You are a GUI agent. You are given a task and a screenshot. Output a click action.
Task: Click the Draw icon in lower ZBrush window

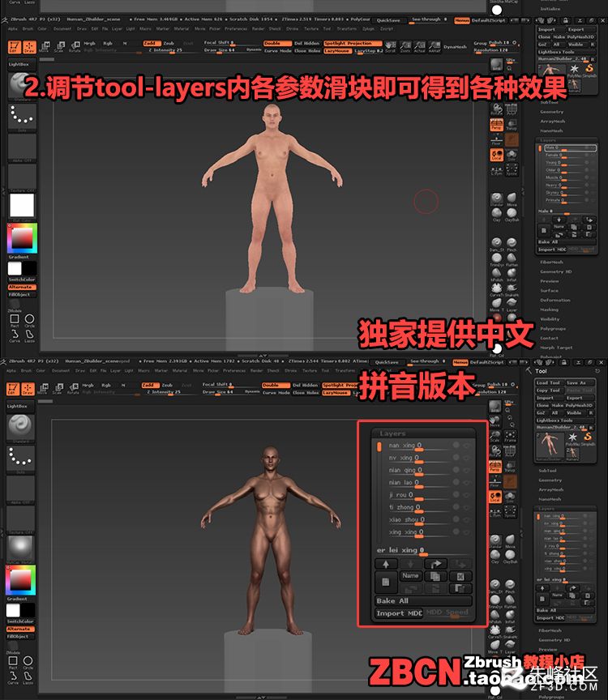28,388
